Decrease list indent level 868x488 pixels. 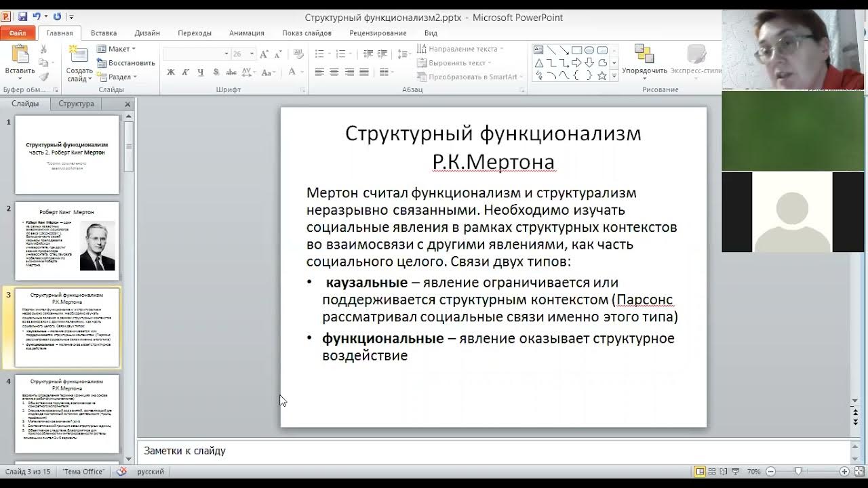[368, 54]
